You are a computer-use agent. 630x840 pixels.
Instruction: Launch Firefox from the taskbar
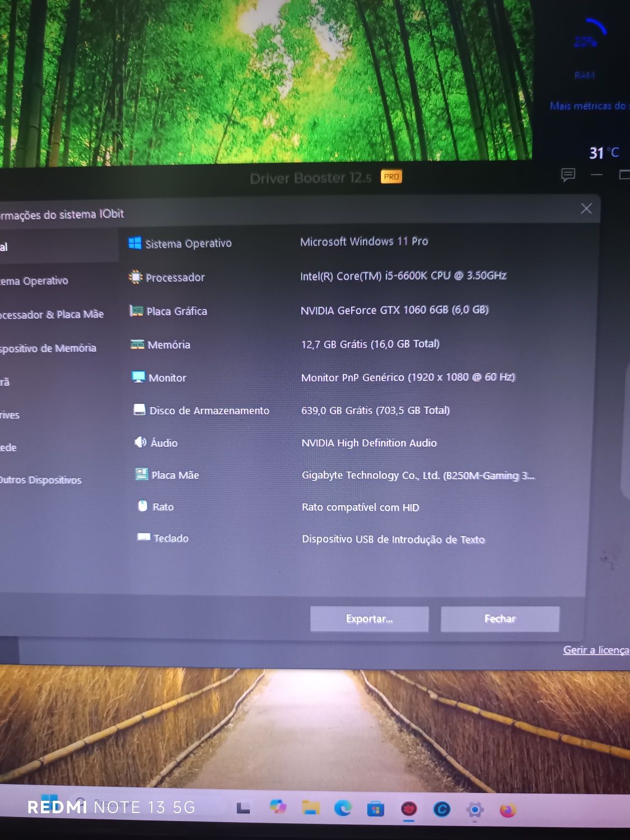click(x=508, y=810)
